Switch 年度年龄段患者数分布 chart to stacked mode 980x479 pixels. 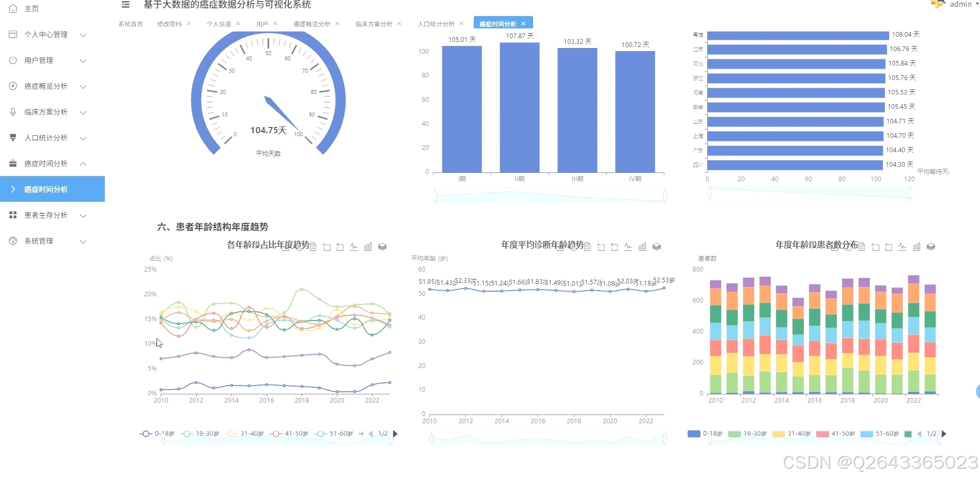[931, 247]
